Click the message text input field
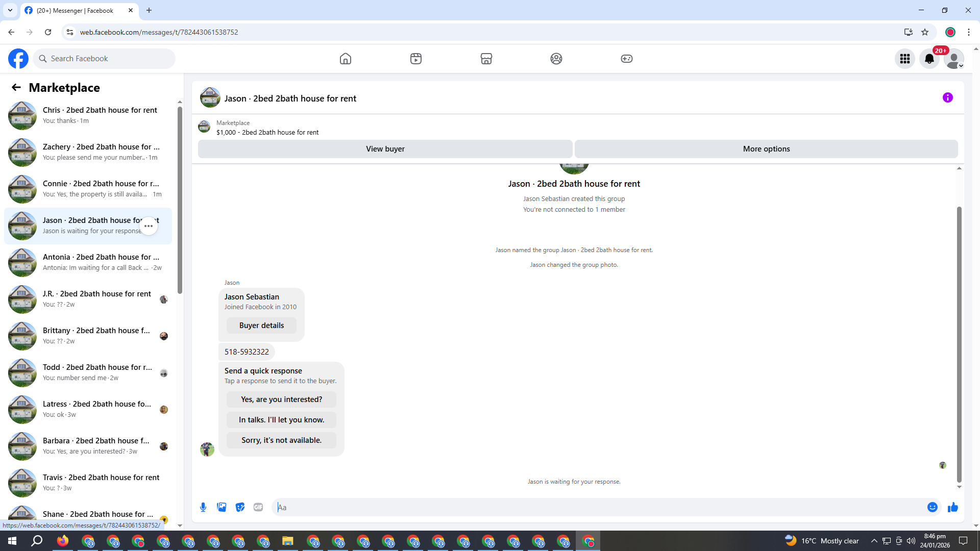 click(597, 507)
